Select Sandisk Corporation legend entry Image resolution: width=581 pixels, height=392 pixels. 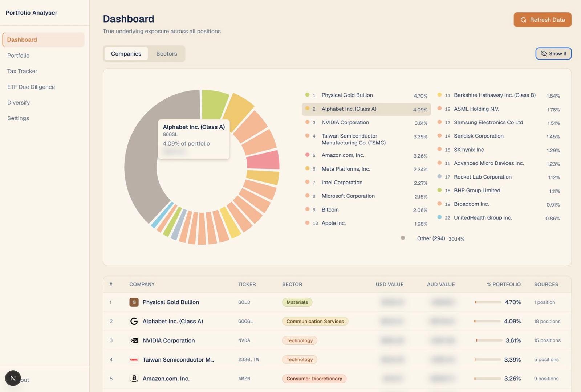tap(499, 136)
